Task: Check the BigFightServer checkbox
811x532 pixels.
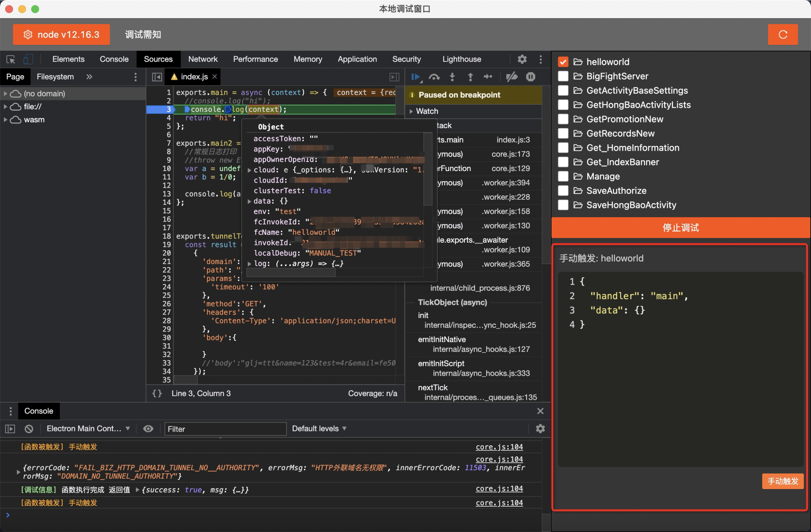Action: 563,76
